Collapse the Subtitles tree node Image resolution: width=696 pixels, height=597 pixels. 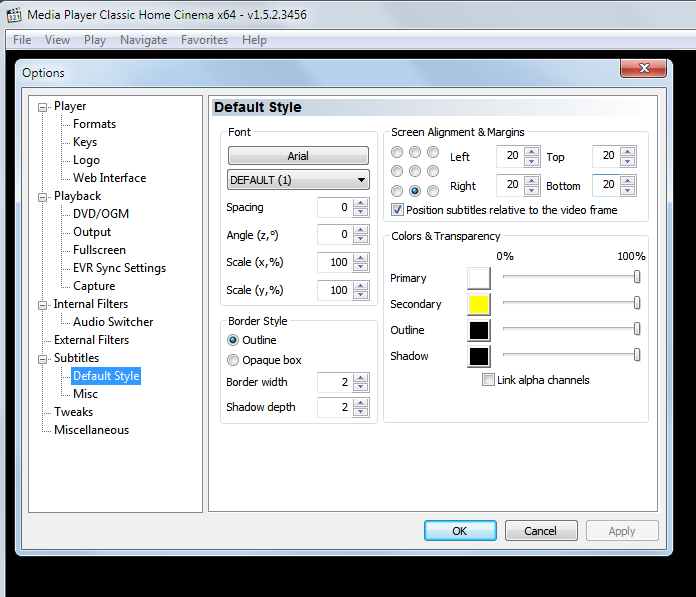pyautogui.click(x=43, y=359)
